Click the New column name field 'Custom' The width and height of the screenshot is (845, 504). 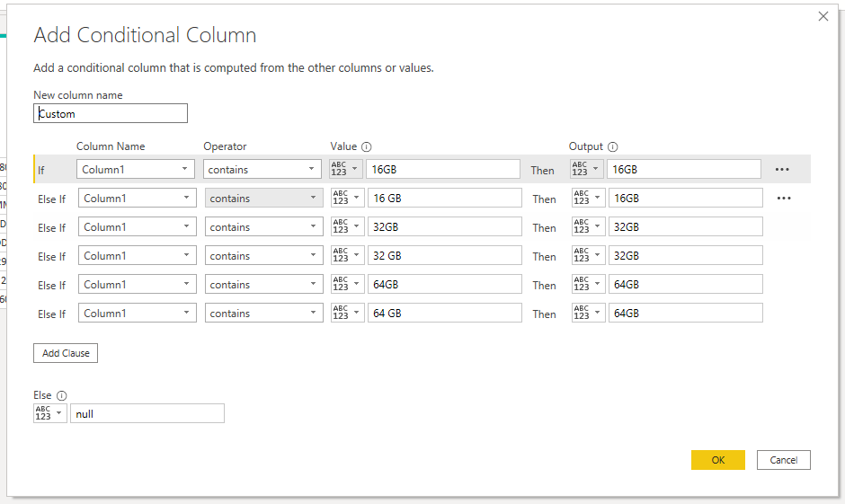pos(111,113)
